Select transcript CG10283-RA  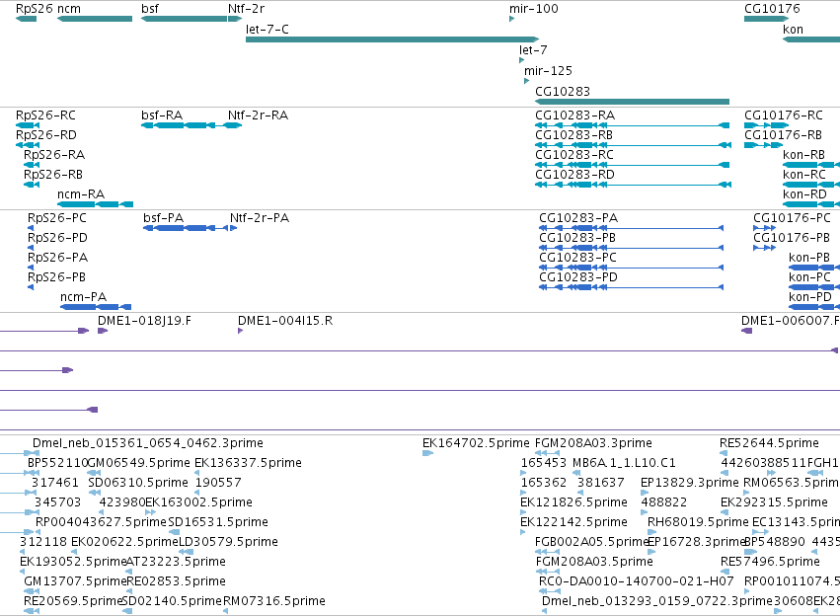click(x=632, y=125)
